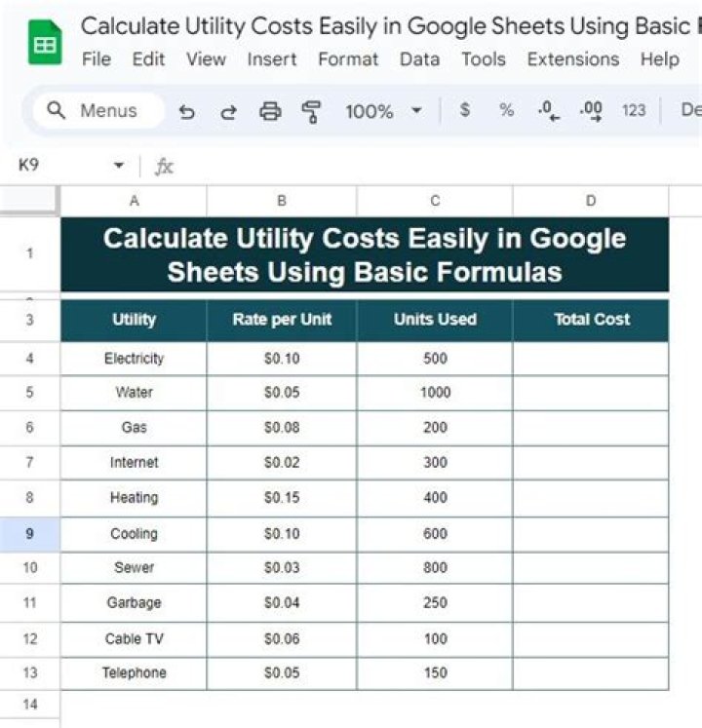Open the Data menu
The image size is (702, 728).
tap(419, 59)
